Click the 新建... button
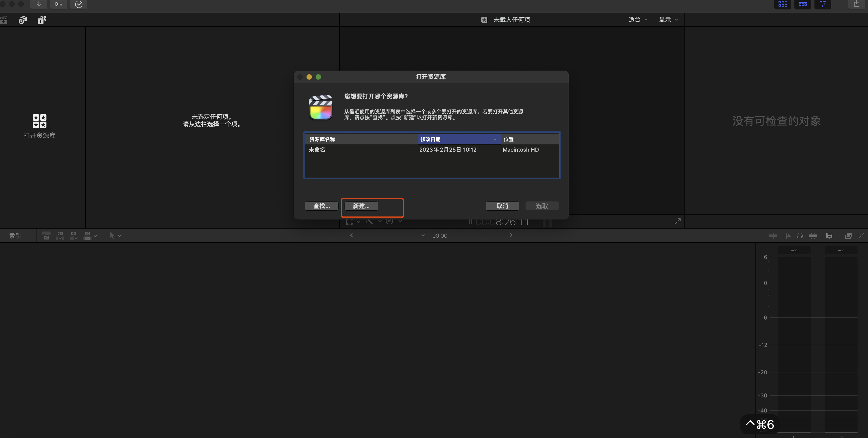 (x=361, y=206)
